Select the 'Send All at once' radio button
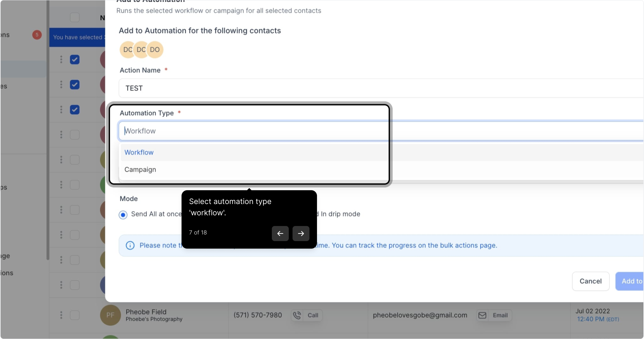The image size is (644, 339). (x=123, y=215)
